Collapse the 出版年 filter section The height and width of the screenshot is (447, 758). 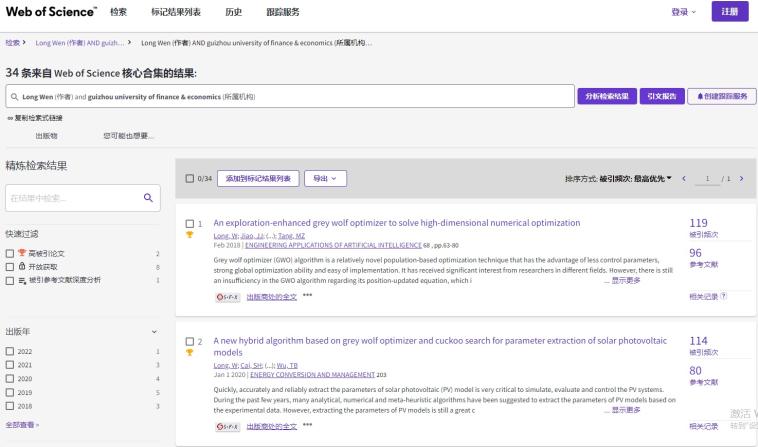(153, 331)
